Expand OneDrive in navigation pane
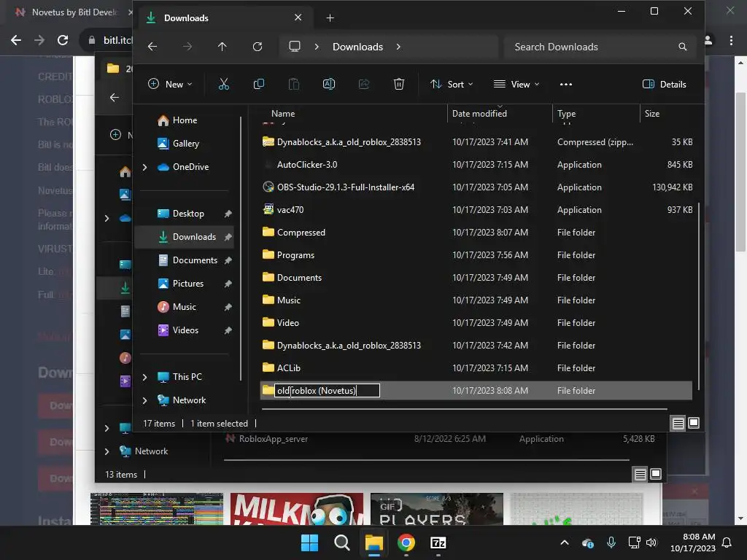 point(145,167)
